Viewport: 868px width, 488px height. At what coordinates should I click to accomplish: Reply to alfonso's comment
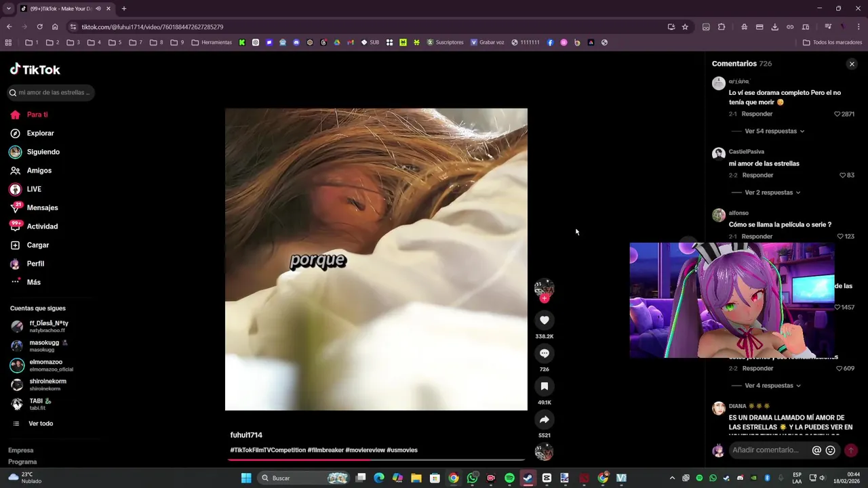pos(757,237)
